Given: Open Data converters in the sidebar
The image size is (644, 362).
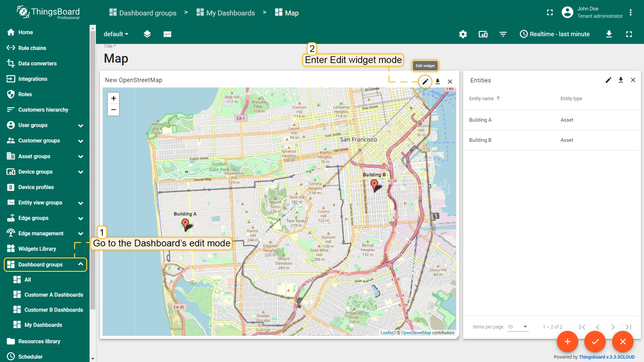Looking at the screenshot, I should click(45, 63).
